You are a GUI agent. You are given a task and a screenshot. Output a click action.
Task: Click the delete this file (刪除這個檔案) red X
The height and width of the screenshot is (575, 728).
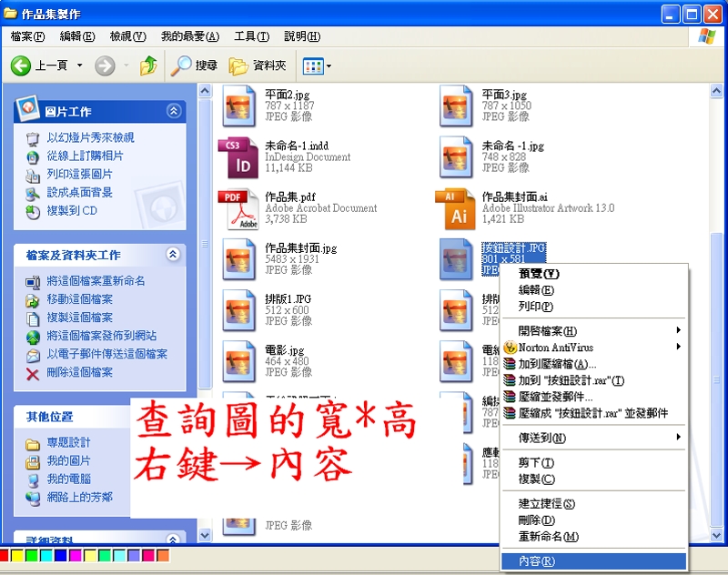coord(33,373)
